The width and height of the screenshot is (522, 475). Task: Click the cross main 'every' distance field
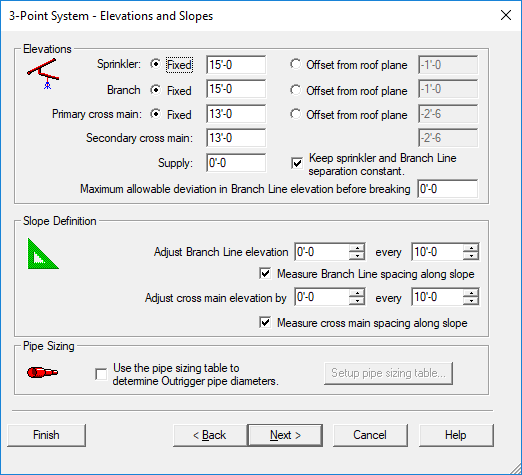(437, 297)
